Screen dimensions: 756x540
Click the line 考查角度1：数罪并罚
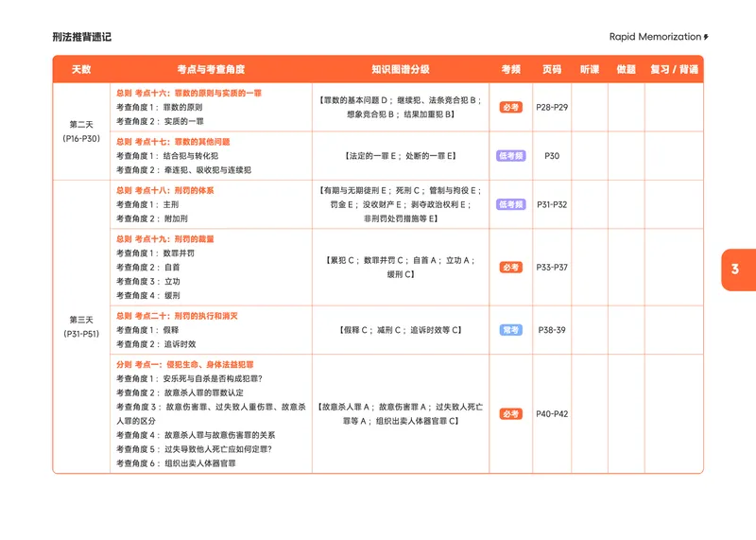155,253
